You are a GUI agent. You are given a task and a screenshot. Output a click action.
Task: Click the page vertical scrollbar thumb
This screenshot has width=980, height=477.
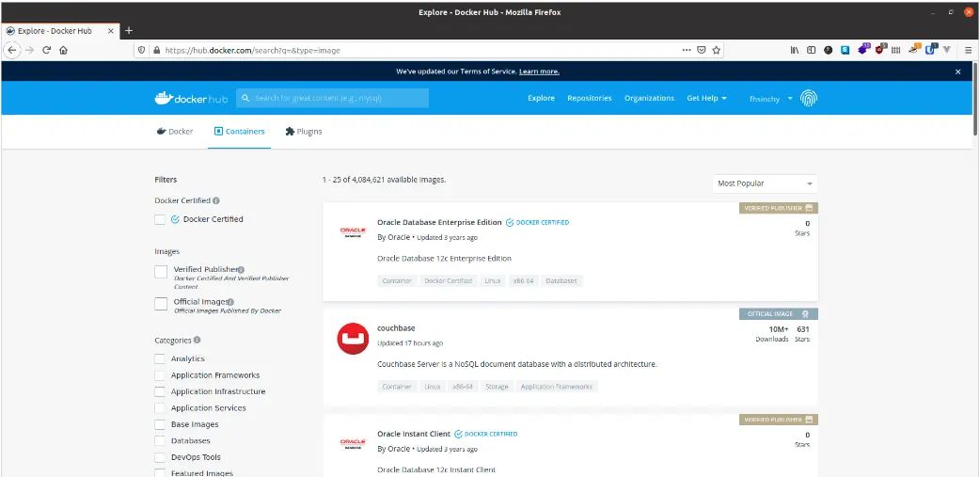[x=975, y=98]
